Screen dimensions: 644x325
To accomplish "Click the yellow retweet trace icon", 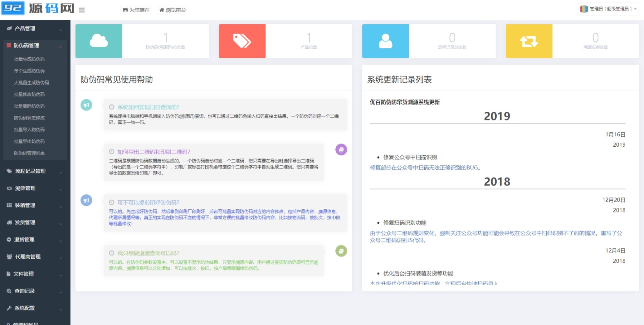I will [x=529, y=41].
